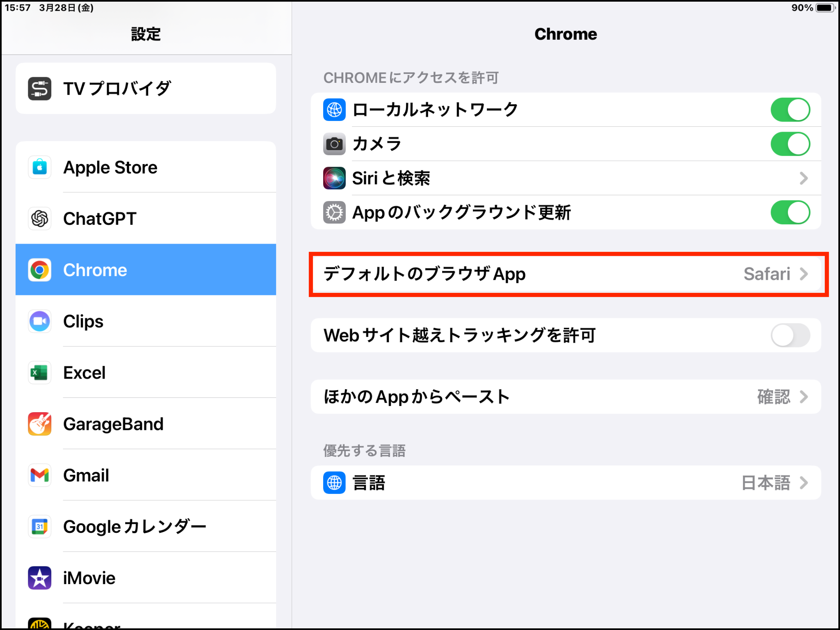Screen dimensions: 840x630
Task: Select GarageBand in the settings list
Action: point(146,424)
